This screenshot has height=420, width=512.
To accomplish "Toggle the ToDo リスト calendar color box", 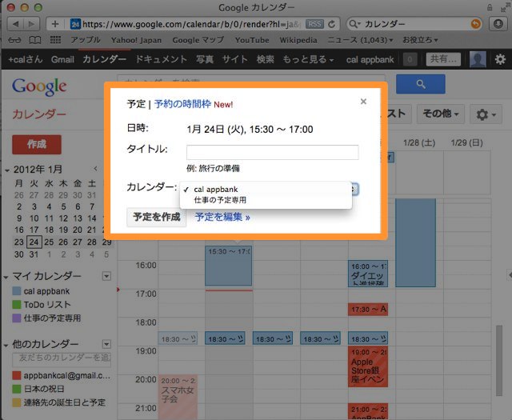I will pos(16,304).
